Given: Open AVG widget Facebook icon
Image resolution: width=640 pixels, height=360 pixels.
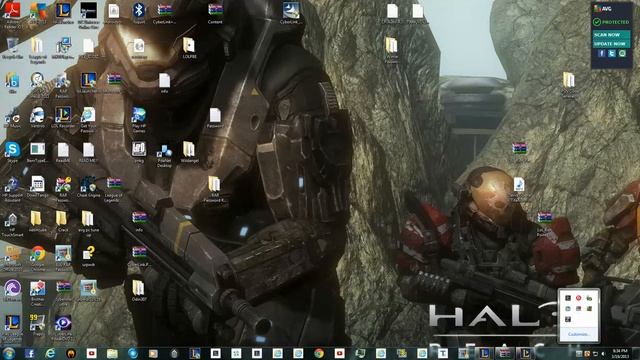Looking at the screenshot, I should [x=601, y=53].
